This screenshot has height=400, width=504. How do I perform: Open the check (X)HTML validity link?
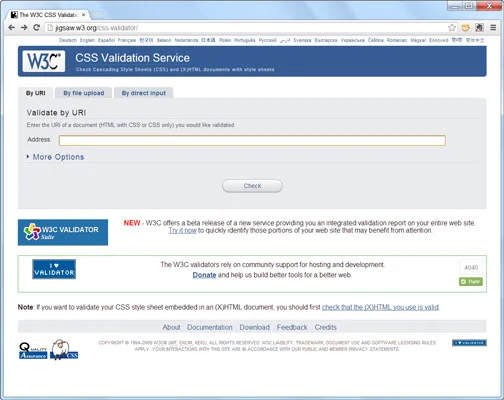point(380,307)
